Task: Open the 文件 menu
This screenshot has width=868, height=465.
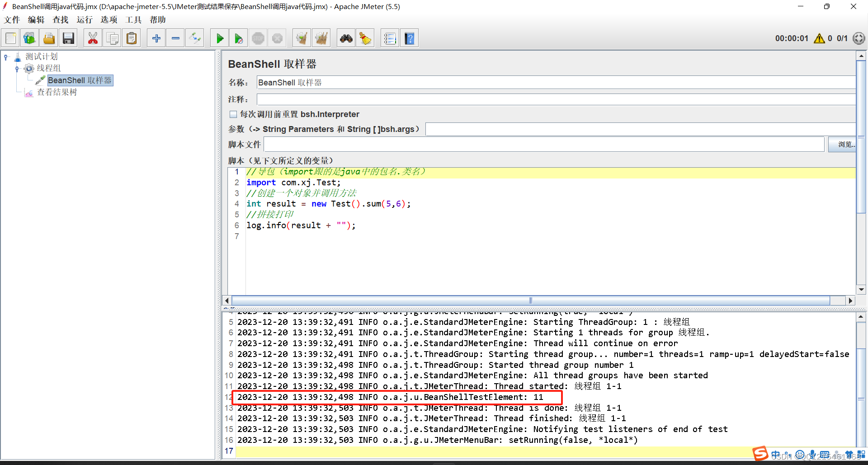Action: 12,20
